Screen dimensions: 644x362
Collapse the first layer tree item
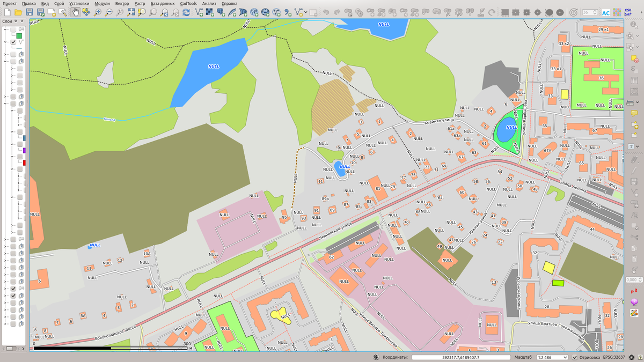point(6,29)
